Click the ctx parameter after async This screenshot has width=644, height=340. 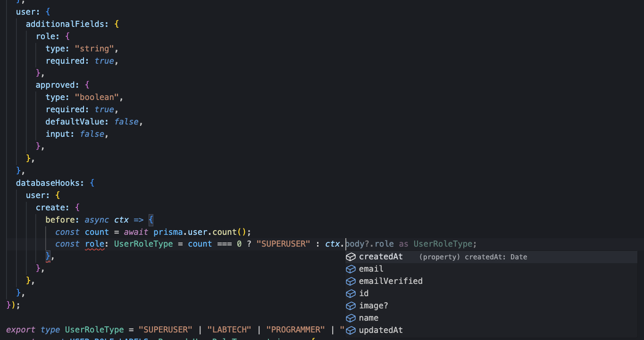[122, 219]
